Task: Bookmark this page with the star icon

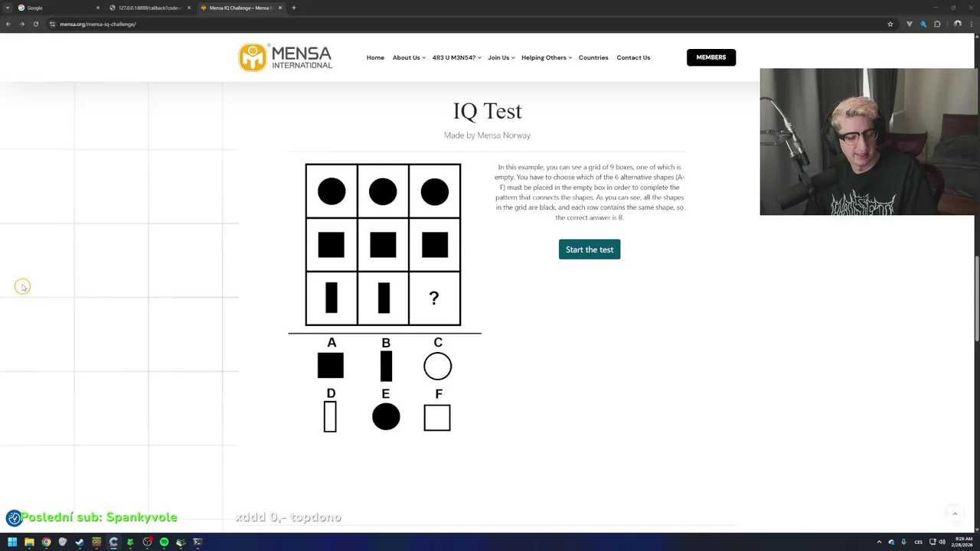Action: [890, 24]
